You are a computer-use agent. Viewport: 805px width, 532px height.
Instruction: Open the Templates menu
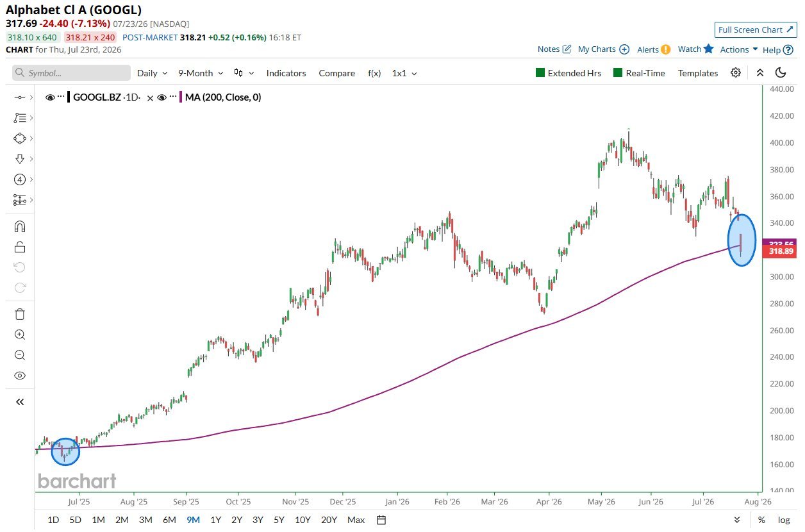click(698, 73)
